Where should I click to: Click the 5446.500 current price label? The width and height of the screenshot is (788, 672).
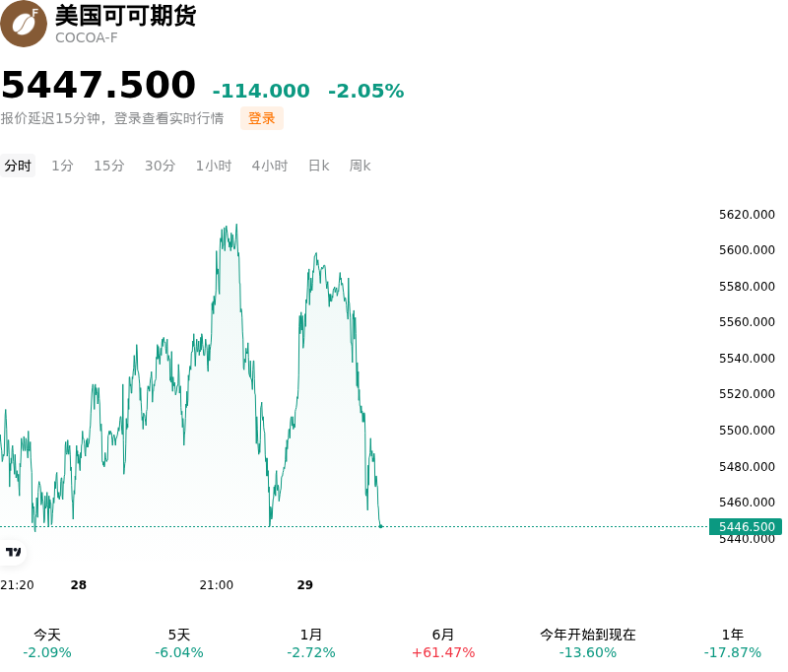[x=746, y=527]
